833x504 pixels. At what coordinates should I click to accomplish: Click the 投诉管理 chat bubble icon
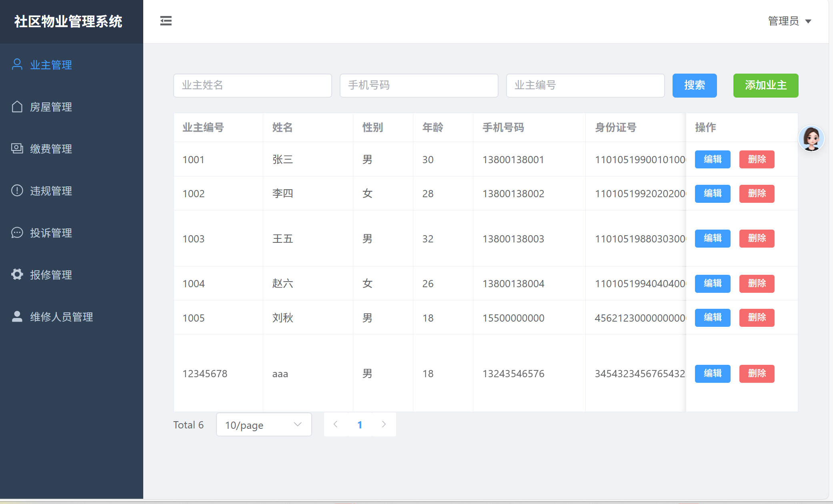(17, 232)
